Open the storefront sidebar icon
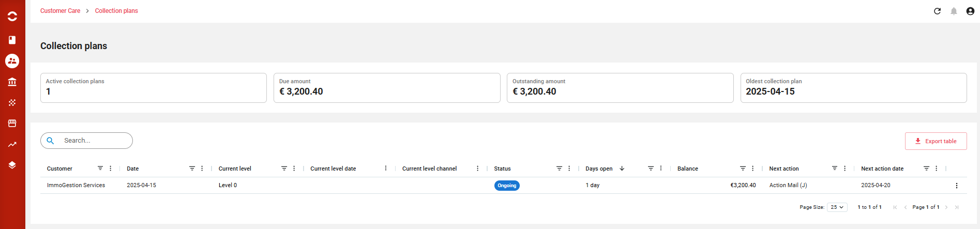 (x=12, y=123)
